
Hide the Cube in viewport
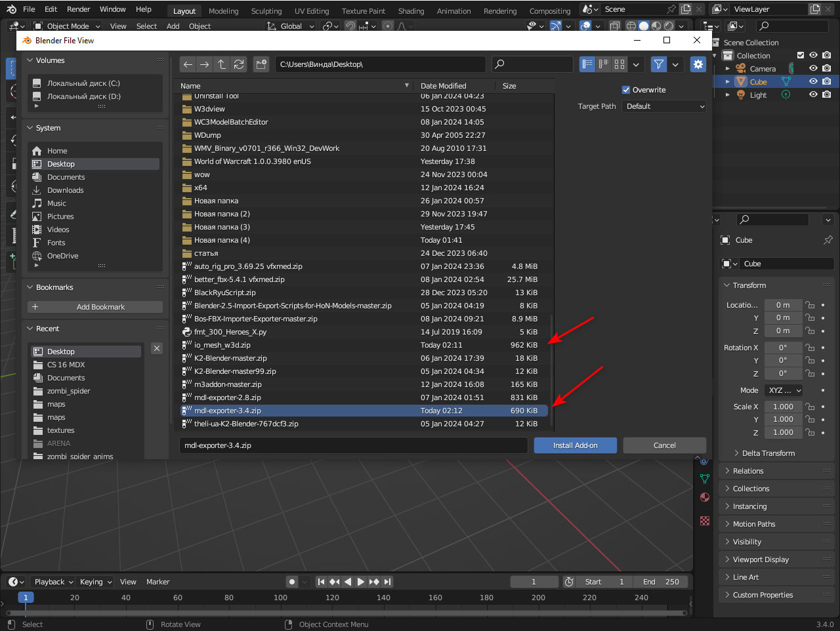pyautogui.click(x=813, y=81)
